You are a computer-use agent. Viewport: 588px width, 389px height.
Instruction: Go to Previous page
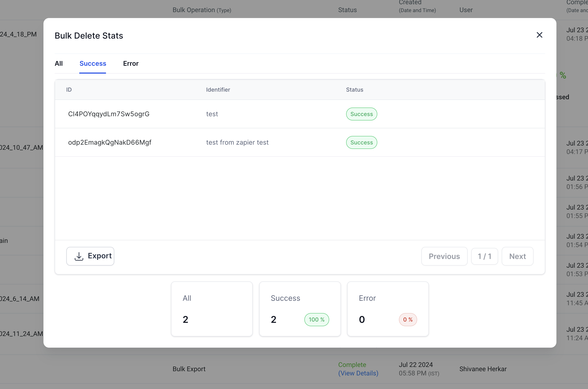click(x=444, y=256)
